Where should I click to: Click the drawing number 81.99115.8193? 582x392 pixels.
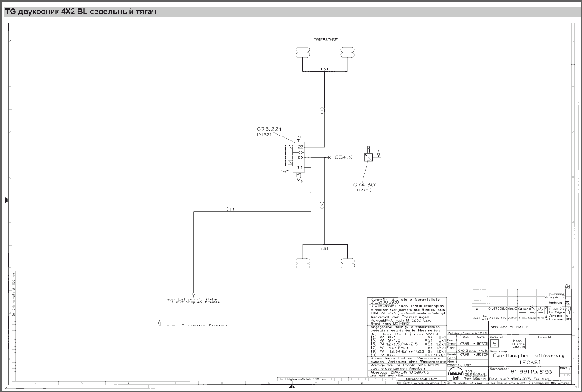pyautogui.click(x=531, y=371)
